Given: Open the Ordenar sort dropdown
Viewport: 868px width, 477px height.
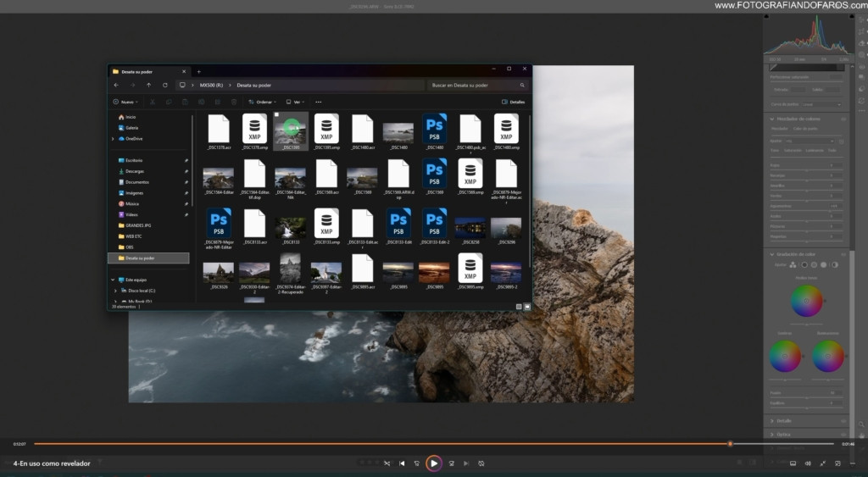Looking at the screenshot, I should coord(263,102).
